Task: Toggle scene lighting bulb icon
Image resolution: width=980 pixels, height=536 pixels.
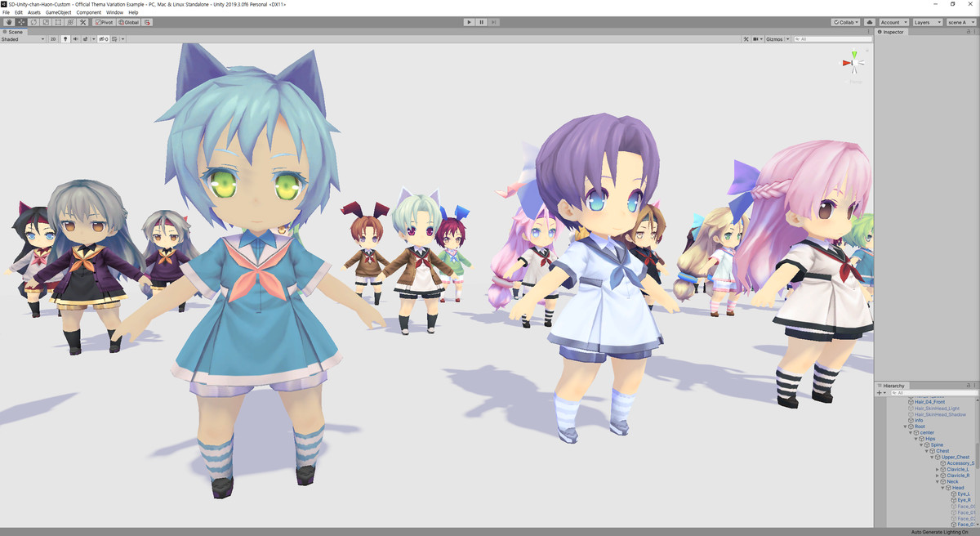Action: (x=65, y=39)
